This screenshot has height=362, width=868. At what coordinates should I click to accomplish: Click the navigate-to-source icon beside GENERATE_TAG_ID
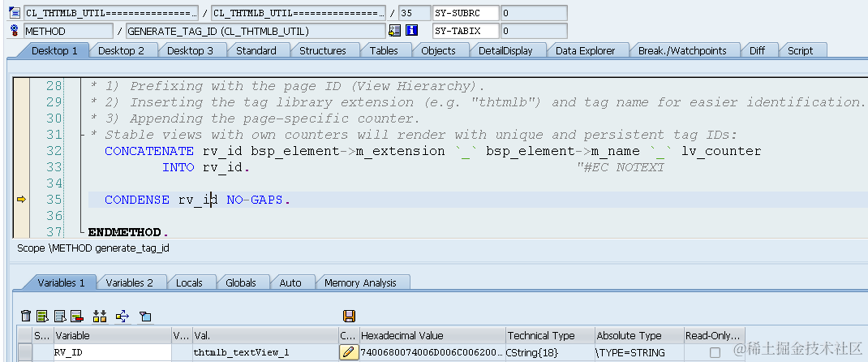pos(395,31)
